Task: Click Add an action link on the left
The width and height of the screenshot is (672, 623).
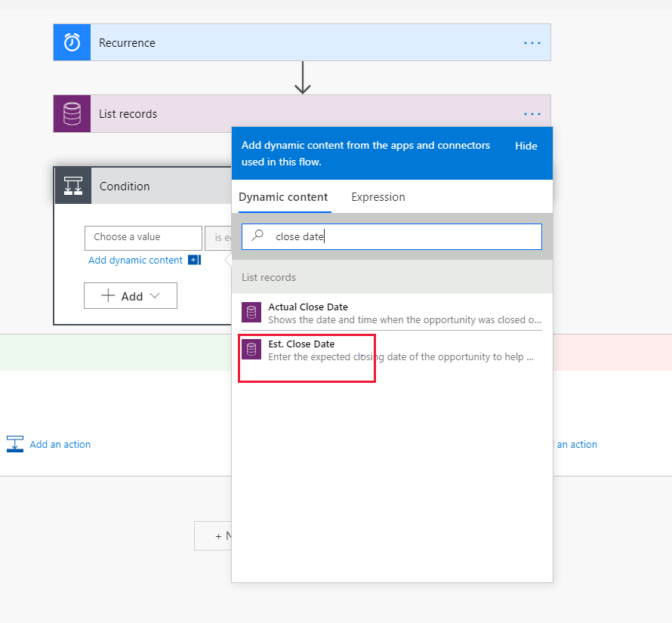Action: pos(60,444)
